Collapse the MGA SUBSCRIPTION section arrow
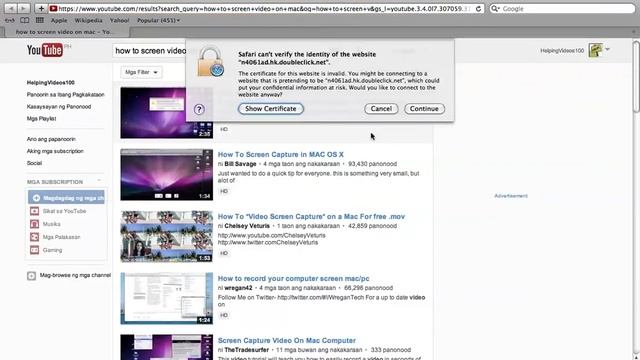 (99, 180)
